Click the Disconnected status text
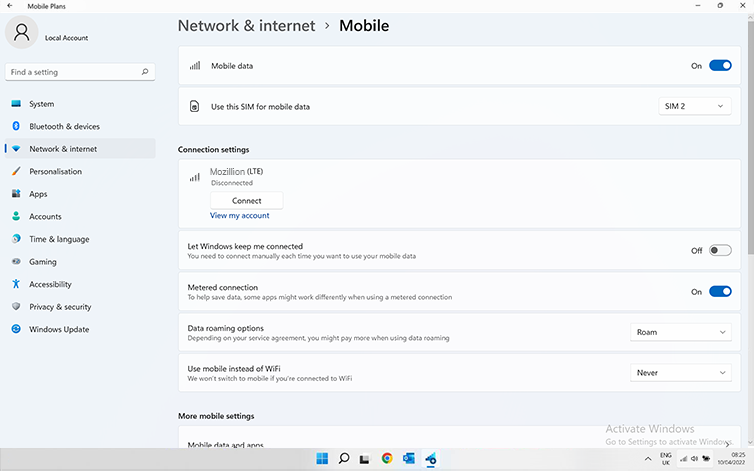754x471 pixels. coord(232,183)
